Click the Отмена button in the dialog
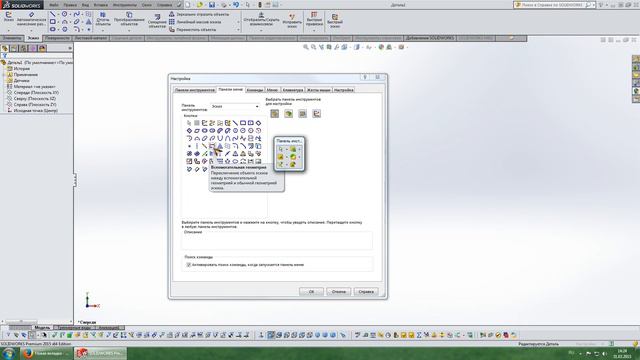 [x=338, y=291]
